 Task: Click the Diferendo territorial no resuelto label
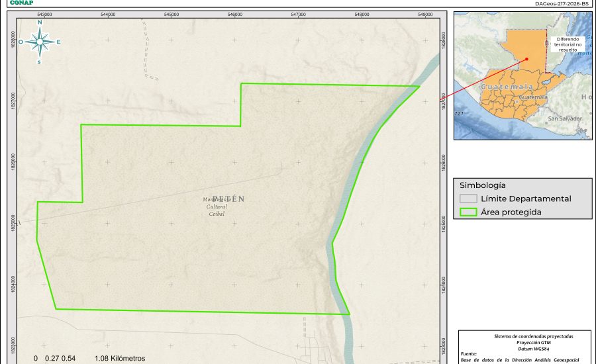point(568,44)
